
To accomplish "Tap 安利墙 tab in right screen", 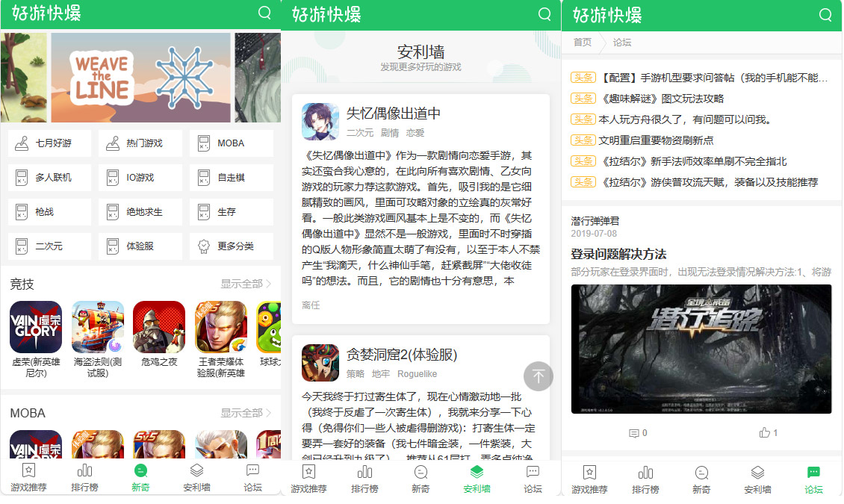I will point(757,480).
